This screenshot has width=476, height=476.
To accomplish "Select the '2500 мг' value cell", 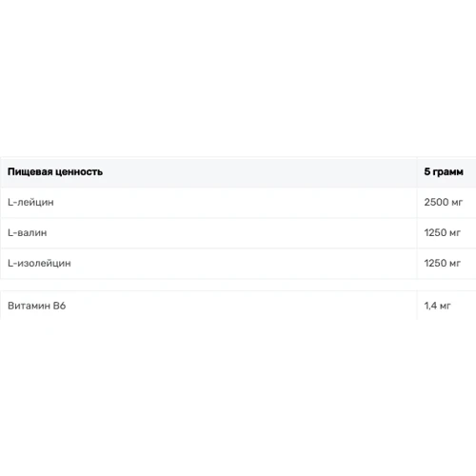I will [x=444, y=202].
